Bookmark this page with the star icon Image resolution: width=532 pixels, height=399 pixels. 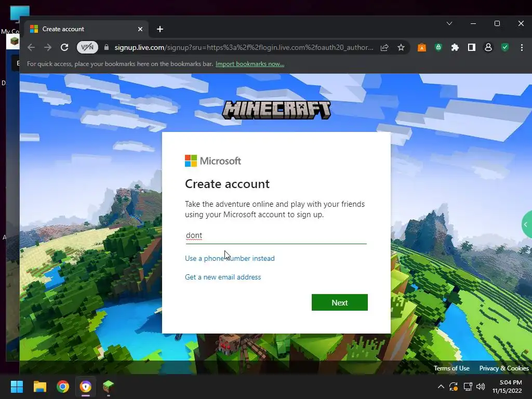coord(401,47)
